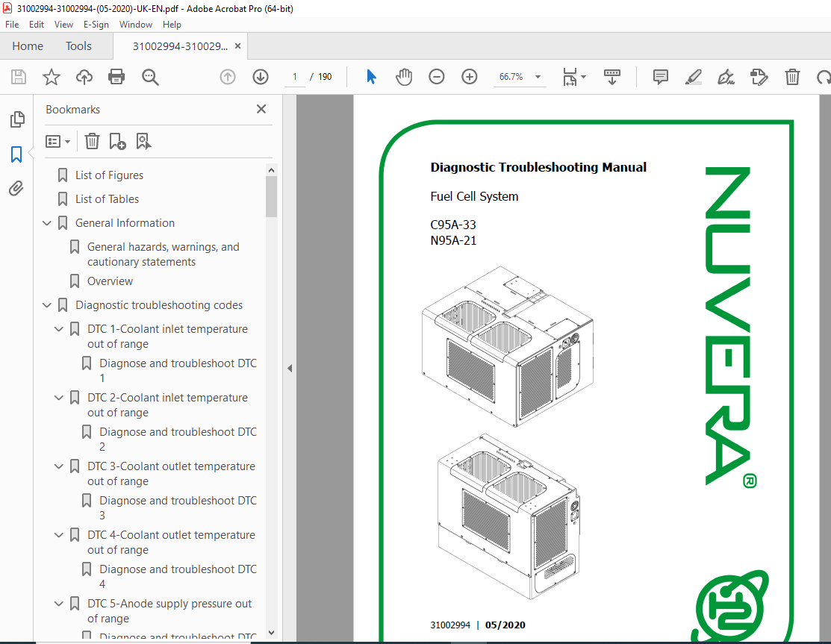Select the arrow Selection tool

pos(372,77)
